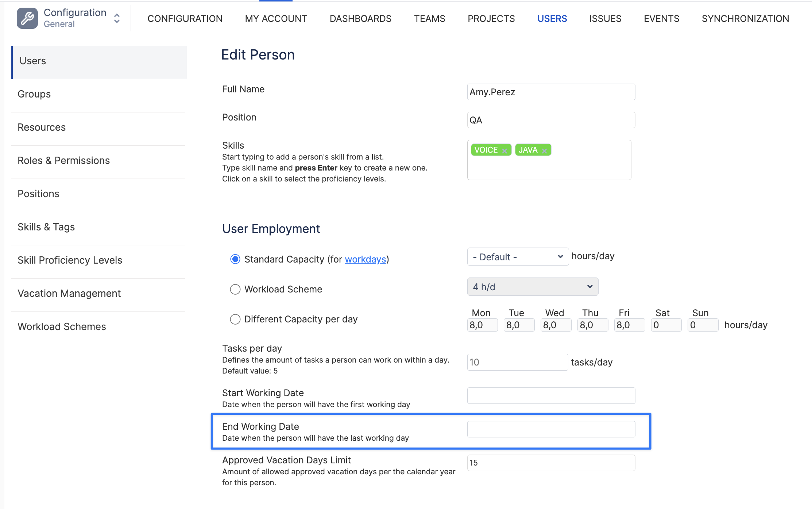Viewport: 812px width, 509px height.
Task: Click the Tasks per day input
Action: click(517, 362)
